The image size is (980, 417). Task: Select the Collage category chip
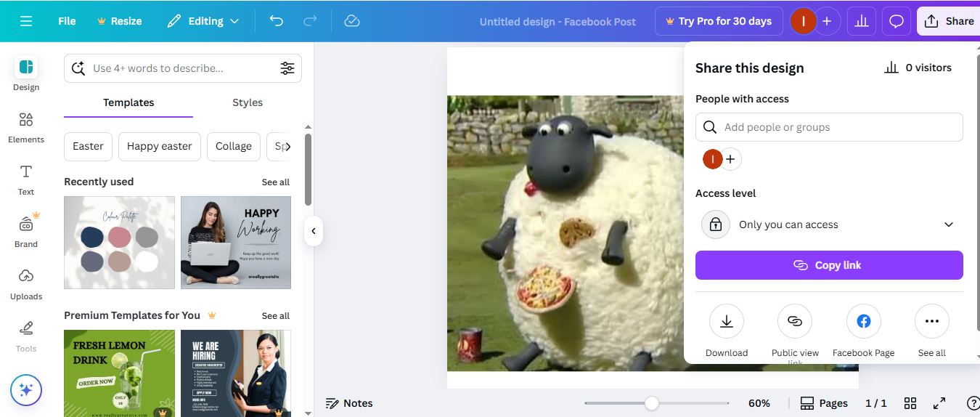click(x=234, y=146)
